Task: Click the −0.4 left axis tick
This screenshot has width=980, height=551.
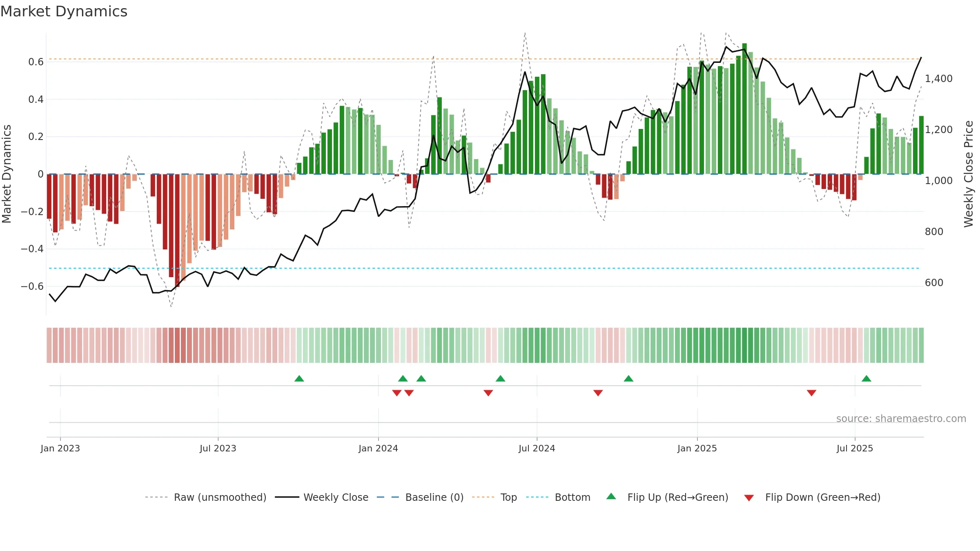Action: tap(32, 249)
